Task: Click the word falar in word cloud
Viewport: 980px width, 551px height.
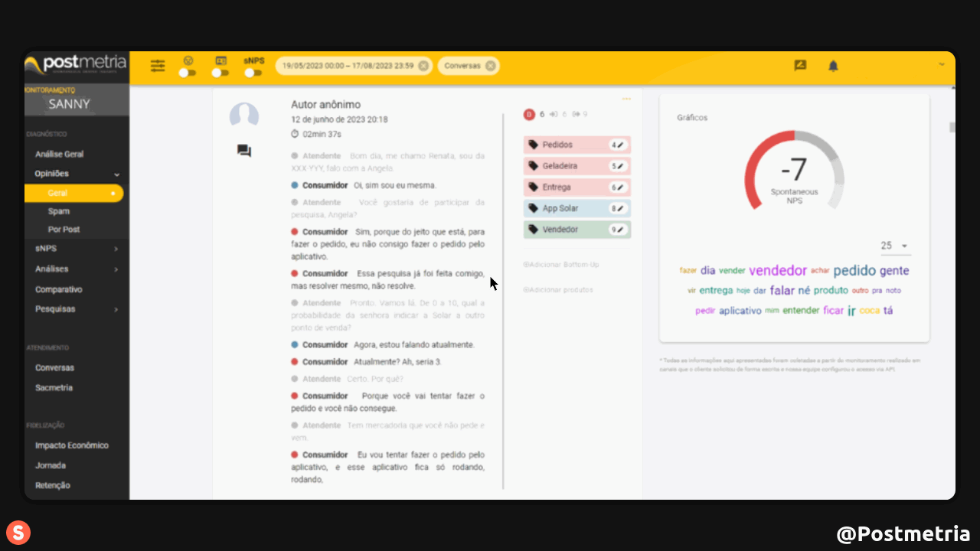Action: click(782, 291)
